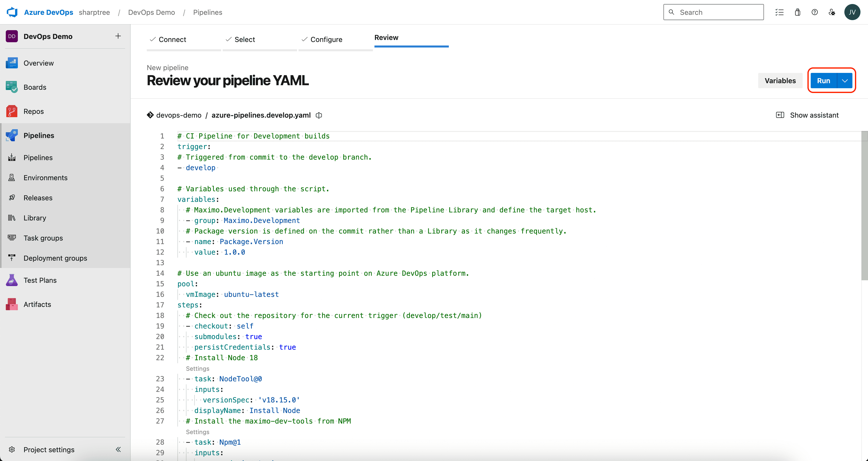Click the rename file icon beside azure-pipelines.develop.yaml
This screenshot has width=868, height=461.
click(319, 115)
